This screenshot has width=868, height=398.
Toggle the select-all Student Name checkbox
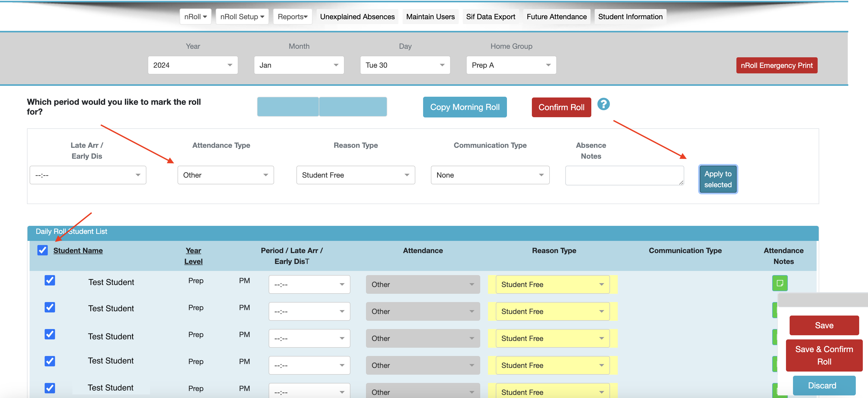point(43,250)
